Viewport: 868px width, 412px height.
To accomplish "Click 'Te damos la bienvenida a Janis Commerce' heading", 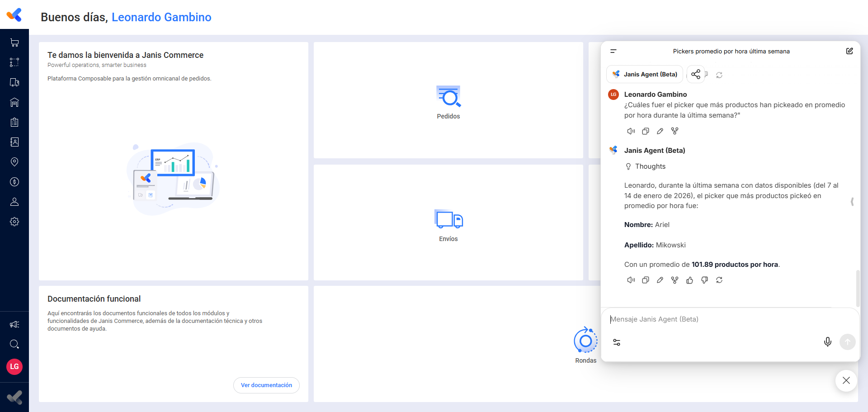I will [125, 55].
